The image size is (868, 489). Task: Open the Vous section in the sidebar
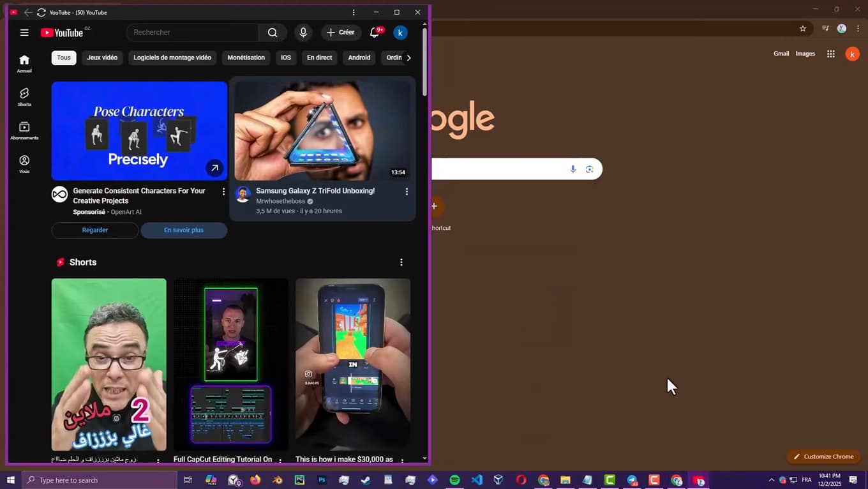point(24,164)
